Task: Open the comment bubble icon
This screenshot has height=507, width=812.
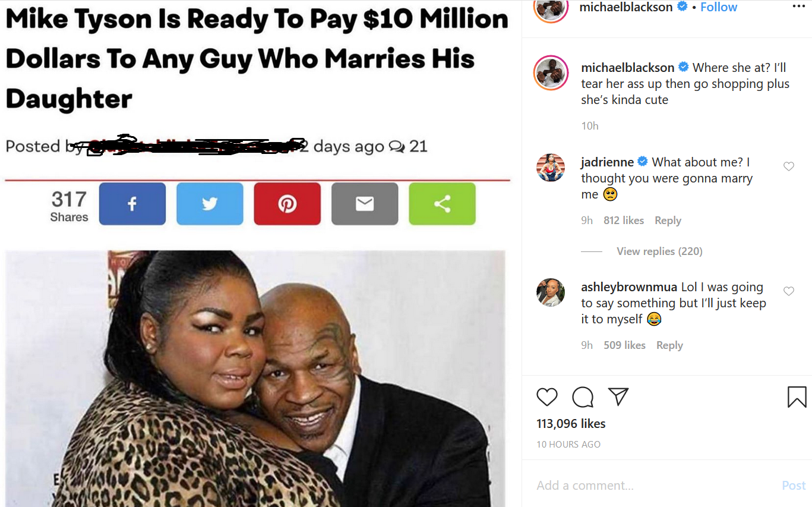Action: point(582,397)
